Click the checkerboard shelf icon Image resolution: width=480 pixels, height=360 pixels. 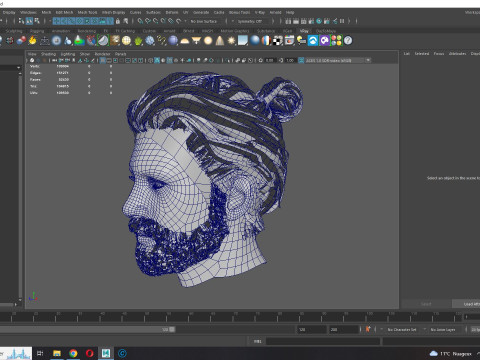(278, 41)
